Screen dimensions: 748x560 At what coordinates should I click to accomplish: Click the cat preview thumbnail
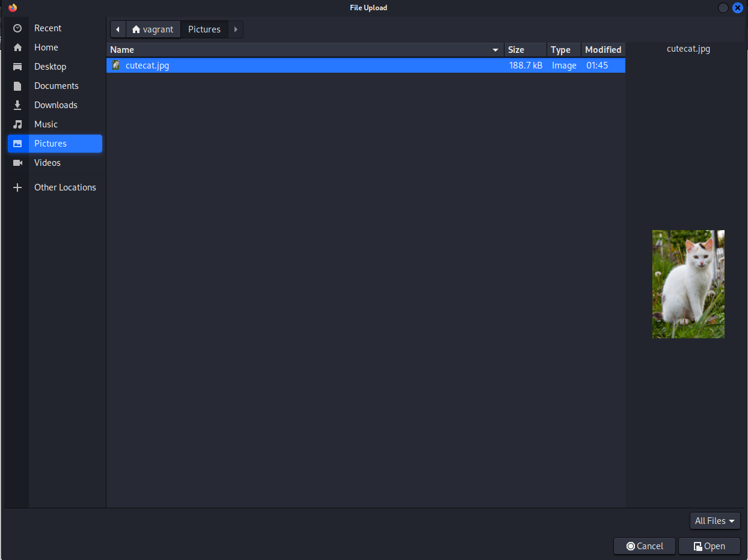pyautogui.click(x=688, y=284)
